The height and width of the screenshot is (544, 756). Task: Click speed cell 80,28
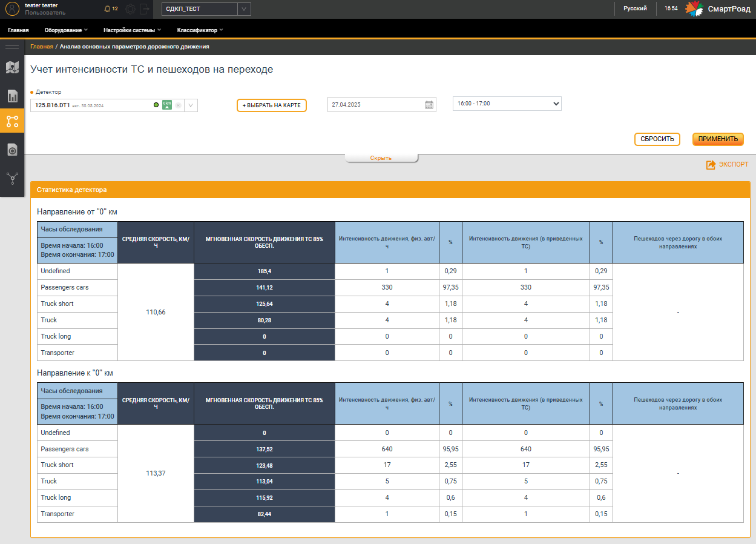pos(265,320)
